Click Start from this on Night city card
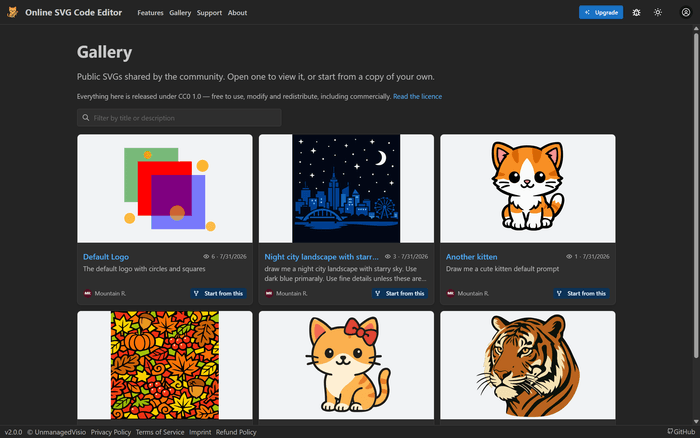The image size is (700, 438). (x=400, y=293)
